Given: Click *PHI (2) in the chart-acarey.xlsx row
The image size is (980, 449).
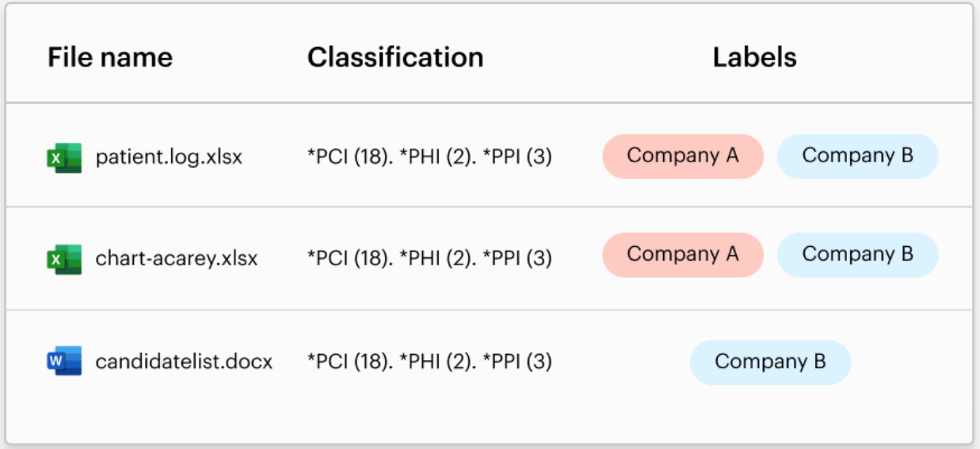Looking at the screenshot, I should (x=437, y=258).
